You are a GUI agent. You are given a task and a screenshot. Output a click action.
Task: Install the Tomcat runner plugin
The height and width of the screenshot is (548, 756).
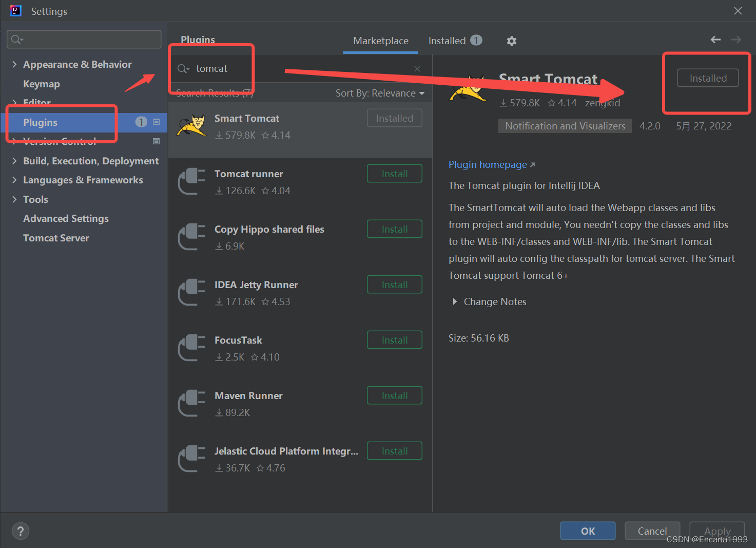pos(395,174)
